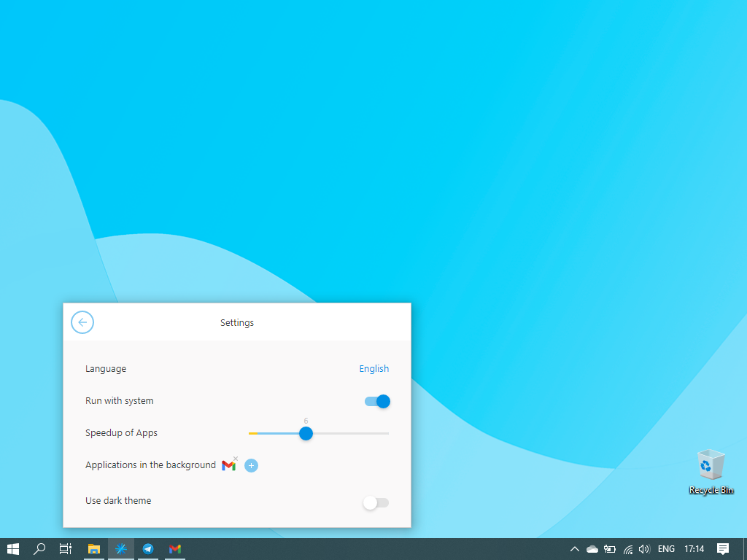Image resolution: width=747 pixels, height=560 pixels.
Task: Click the taskbar clock showing 17:14
Action: click(x=694, y=549)
